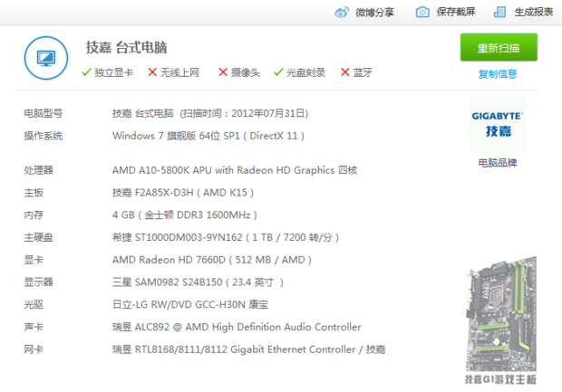Click 保存截屏 to save screenshot

pyautogui.click(x=456, y=12)
